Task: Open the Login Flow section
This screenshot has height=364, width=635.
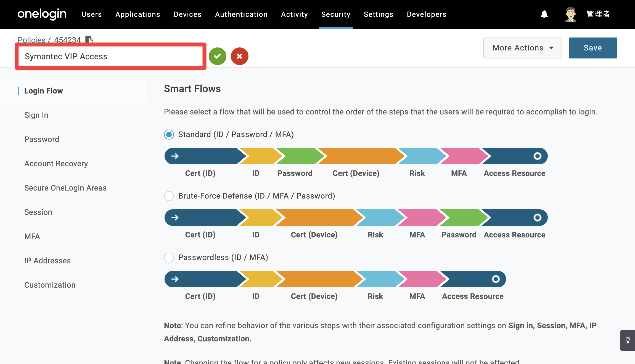Action: [44, 91]
